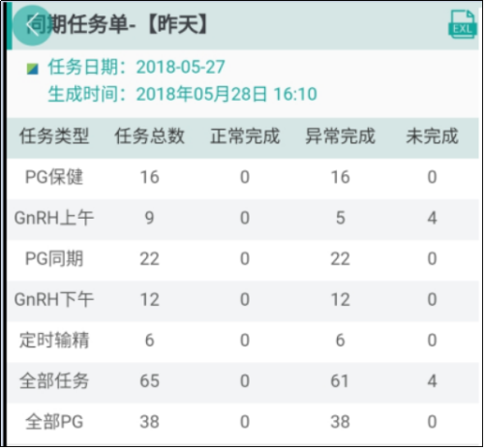Tap the back arrow button
The height and width of the screenshot is (448, 484).
click(32, 25)
